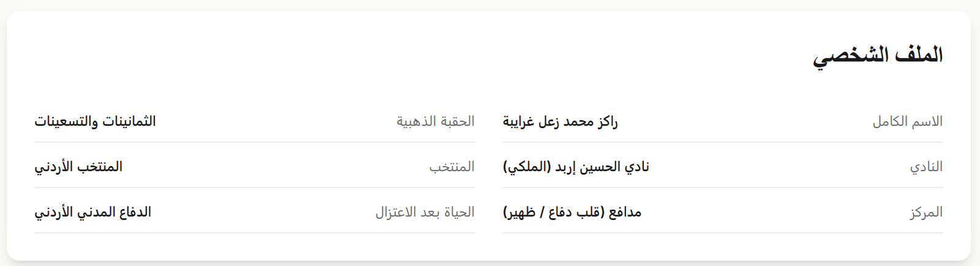
Task: Click the bold المنتخب الأردني value
Action: click(78, 167)
